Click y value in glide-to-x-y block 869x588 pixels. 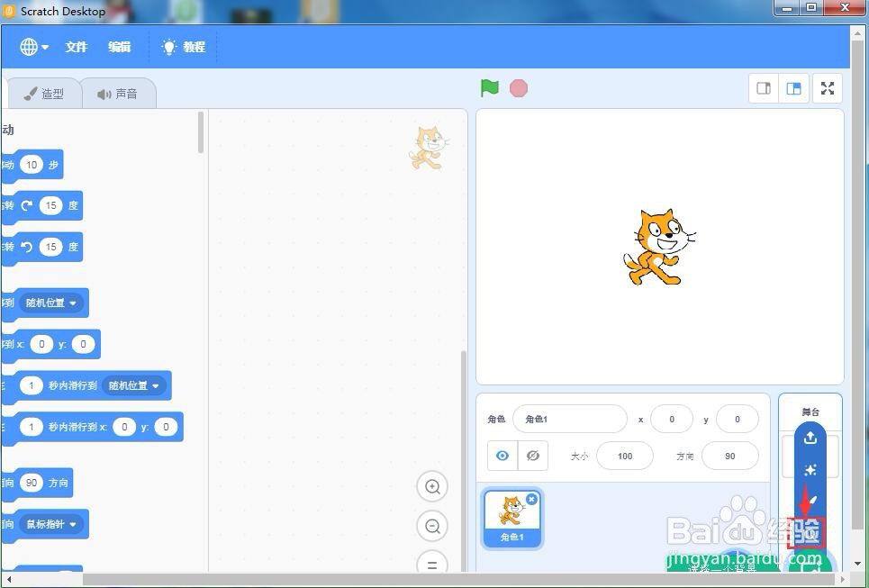(166, 427)
